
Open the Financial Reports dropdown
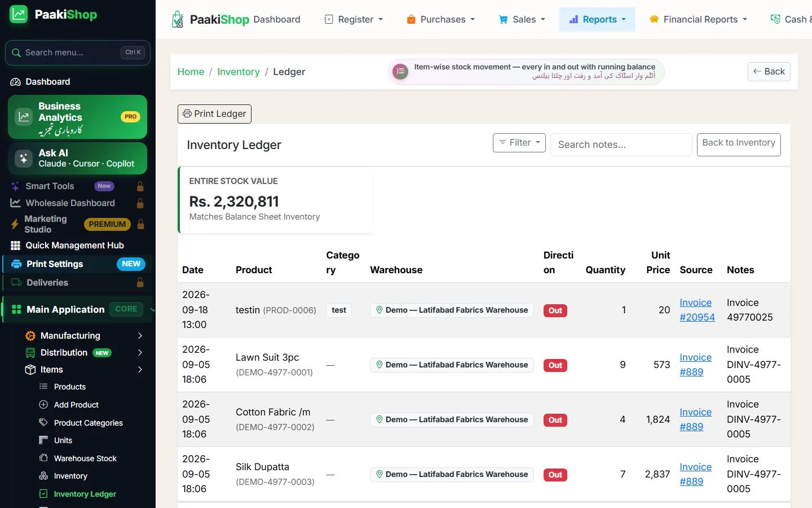(x=699, y=19)
